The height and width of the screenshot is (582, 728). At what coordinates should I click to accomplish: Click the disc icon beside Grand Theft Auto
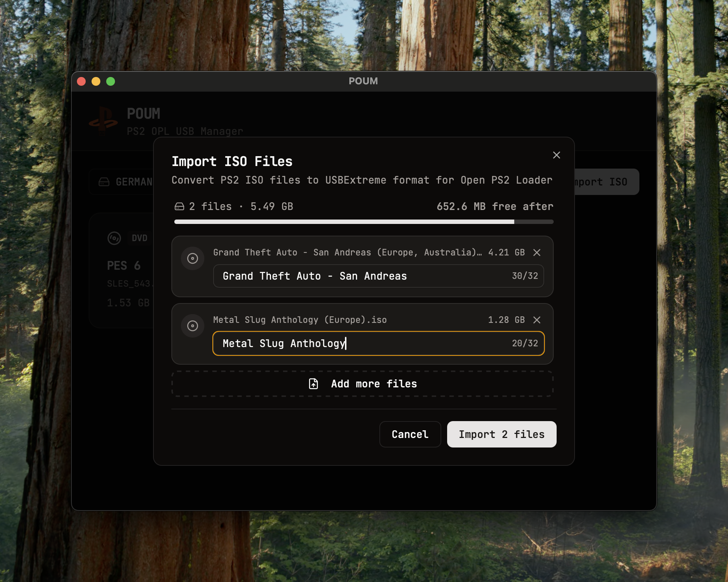(x=193, y=258)
